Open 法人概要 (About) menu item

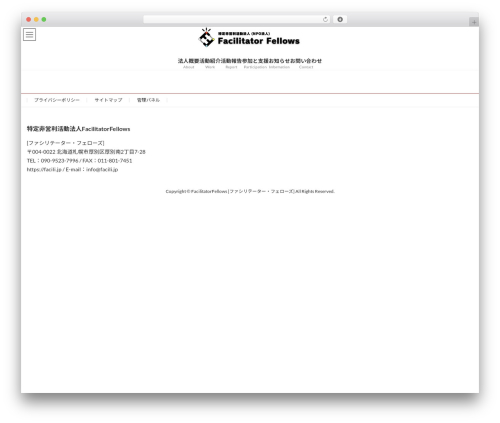pos(188,63)
